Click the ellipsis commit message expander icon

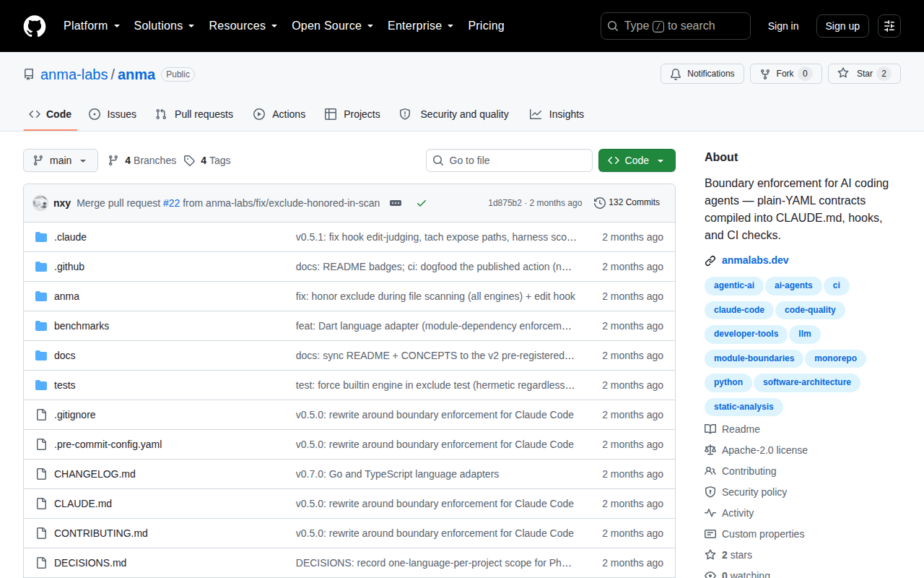click(396, 203)
